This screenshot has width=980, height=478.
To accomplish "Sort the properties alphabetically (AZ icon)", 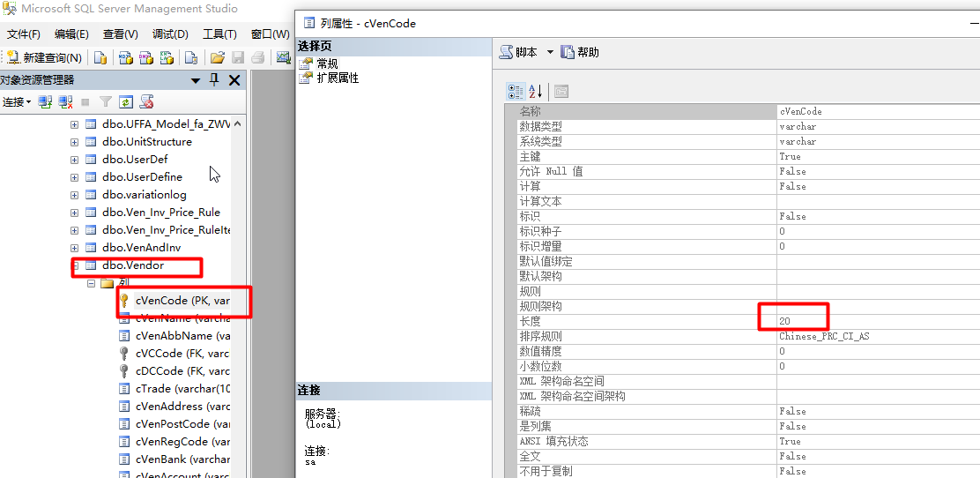I will (x=536, y=92).
